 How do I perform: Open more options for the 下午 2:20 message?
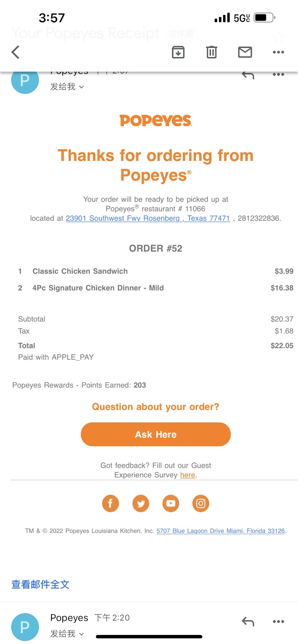[278, 622]
